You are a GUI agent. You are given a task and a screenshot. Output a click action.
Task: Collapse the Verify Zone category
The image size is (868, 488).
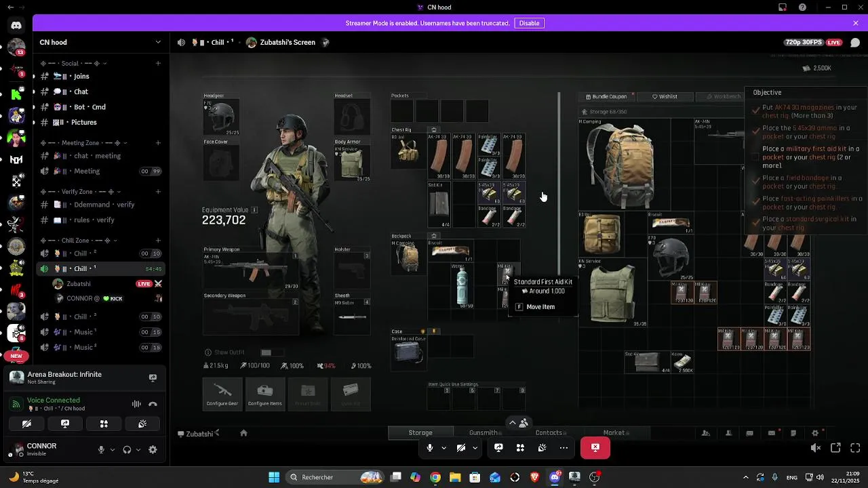click(77, 191)
